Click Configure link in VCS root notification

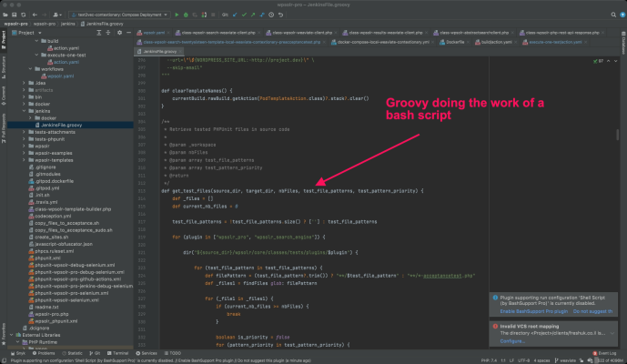512,341
